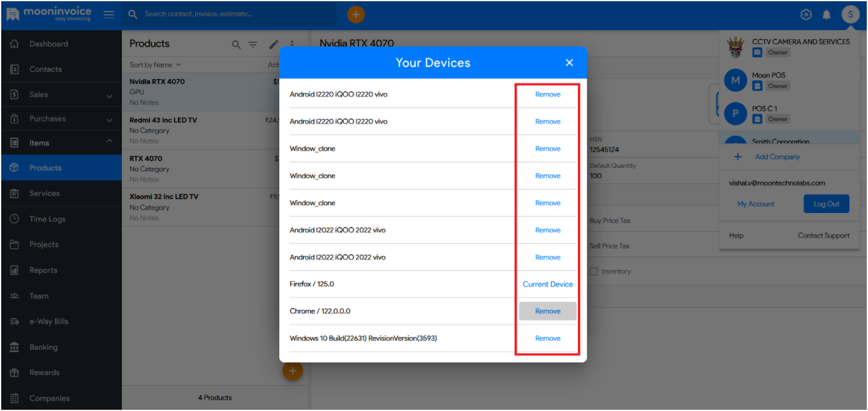The width and height of the screenshot is (868, 411).
Task: Click the Default Quantity value 100
Action: (595, 176)
